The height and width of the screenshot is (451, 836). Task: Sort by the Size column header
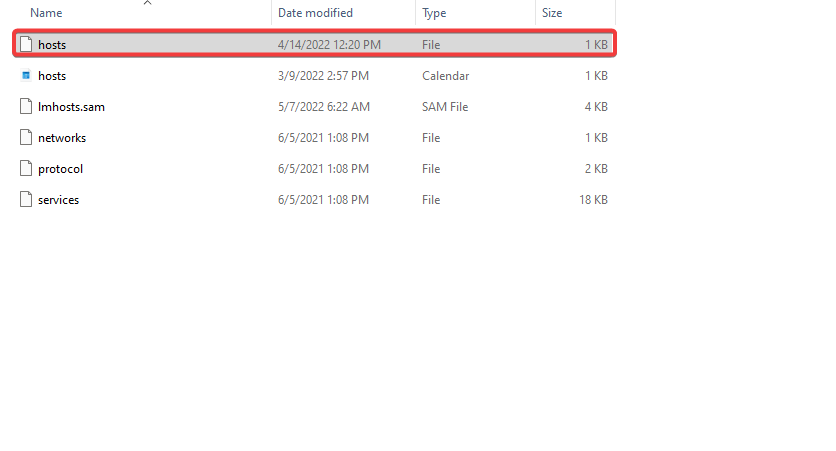[552, 13]
